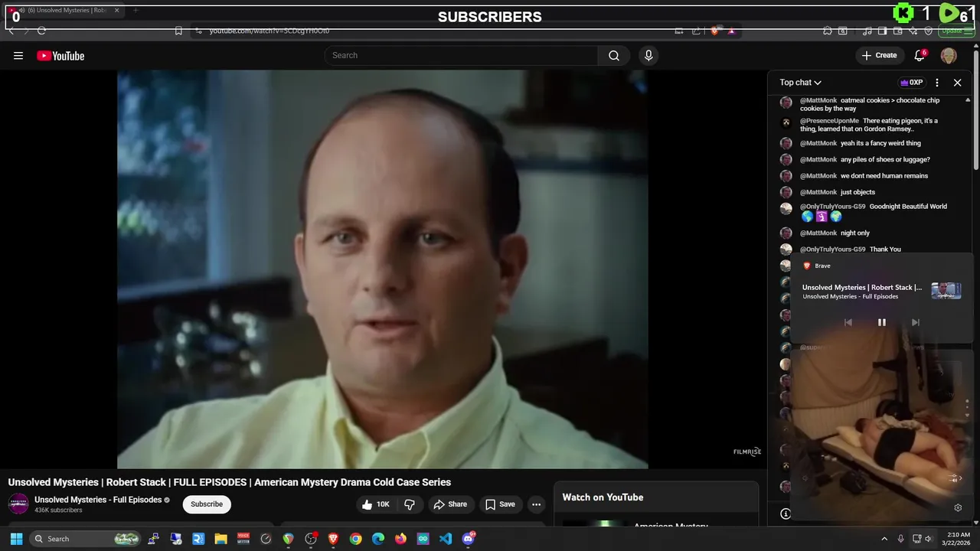Open the channel name Unsolved Mysteries - Full Episodes
This screenshot has width=980, height=551.
98,500
